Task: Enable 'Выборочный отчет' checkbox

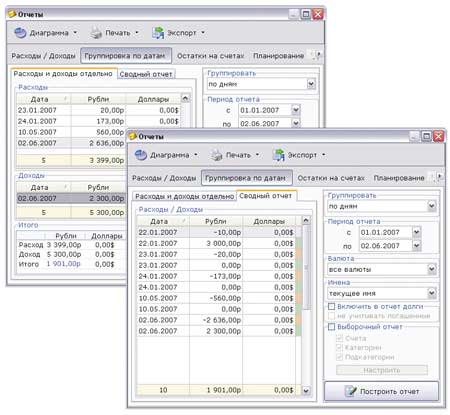Action: 331,327
